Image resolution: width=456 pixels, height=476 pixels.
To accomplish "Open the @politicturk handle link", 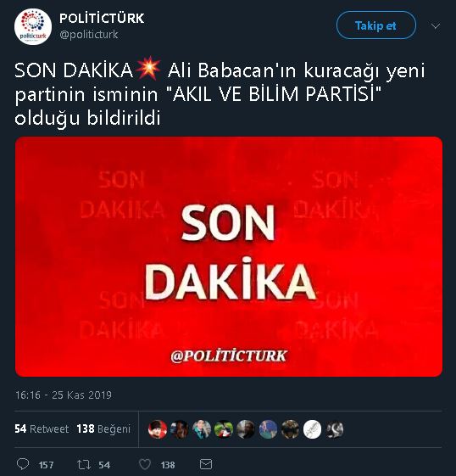I will click(88, 35).
